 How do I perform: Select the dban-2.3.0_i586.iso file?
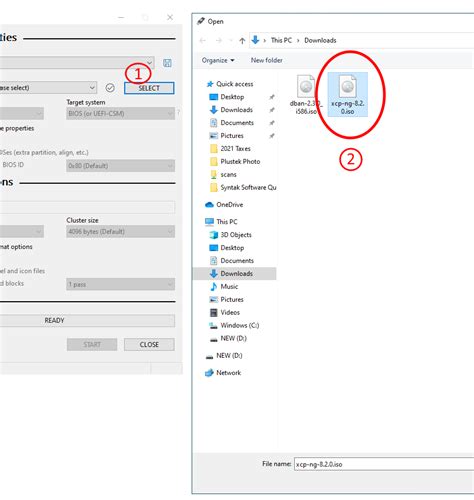[306, 95]
